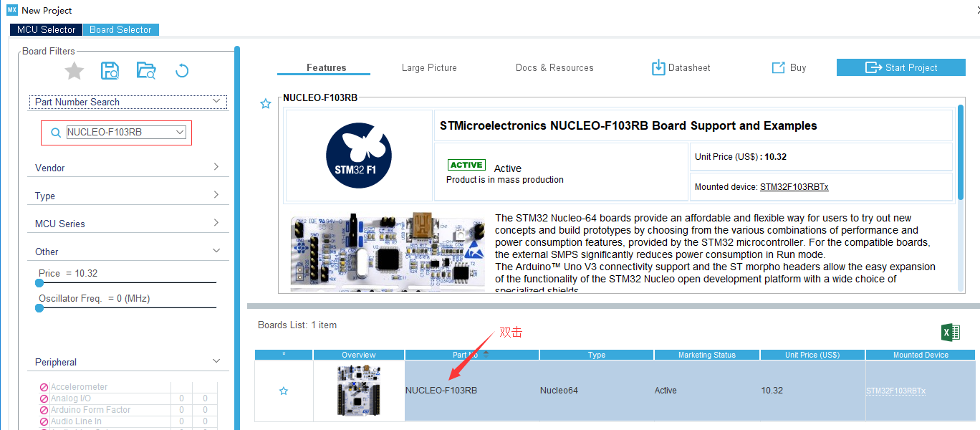Expand the Type filter section
Screen dimensions: 980x430
pos(216,195)
